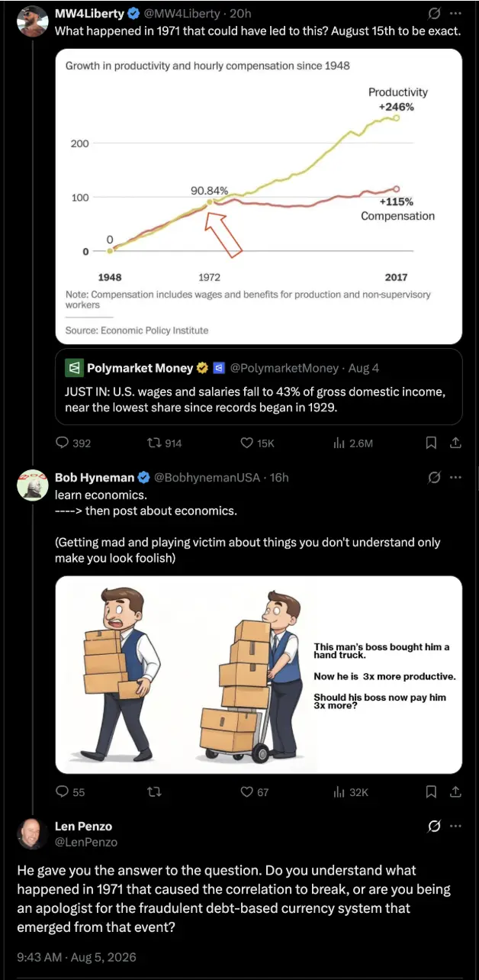Click Grok icon on MW4Liberty's post

click(x=434, y=14)
